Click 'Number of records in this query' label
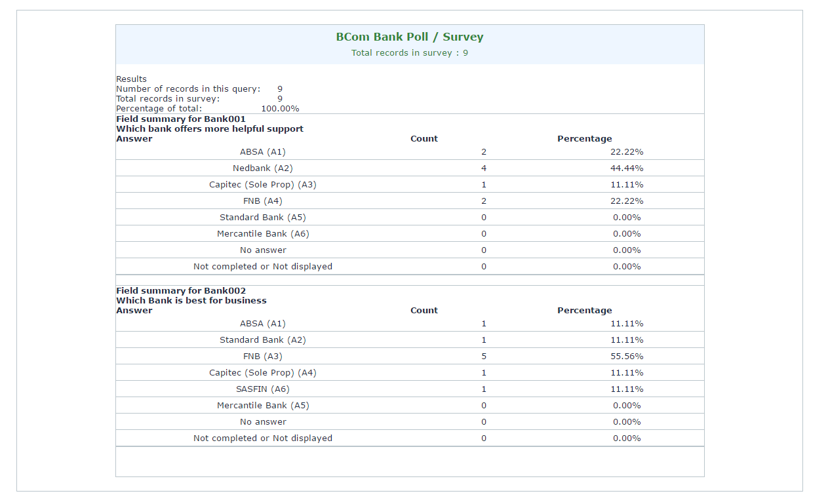828x504 pixels. click(x=188, y=89)
